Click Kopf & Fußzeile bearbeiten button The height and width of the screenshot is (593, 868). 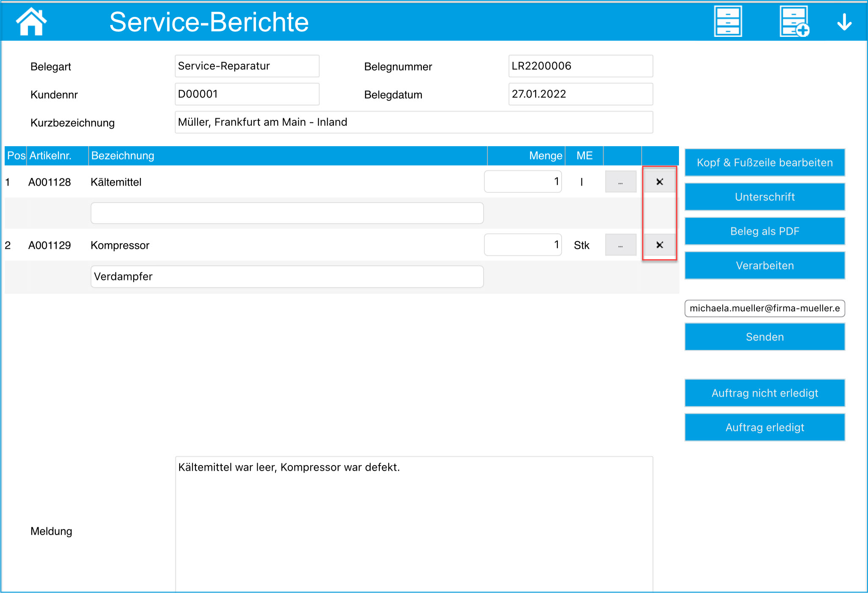click(765, 163)
